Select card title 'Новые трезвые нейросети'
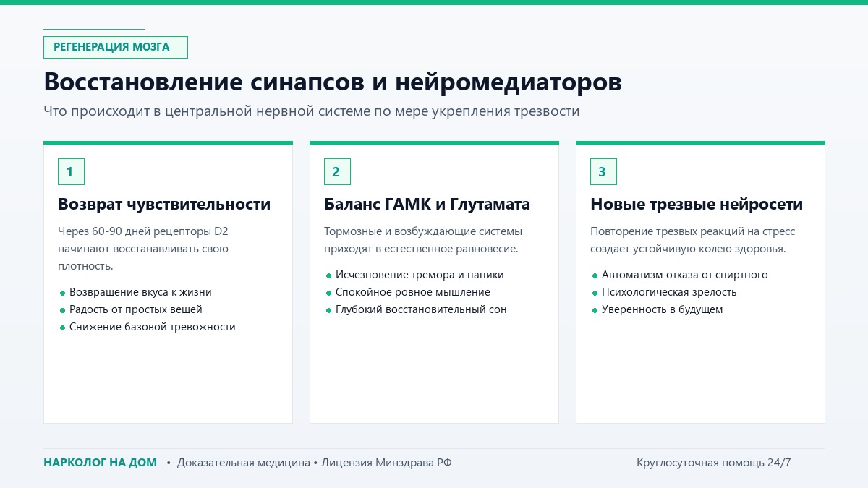The height and width of the screenshot is (488, 868). click(x=697, y=205)
